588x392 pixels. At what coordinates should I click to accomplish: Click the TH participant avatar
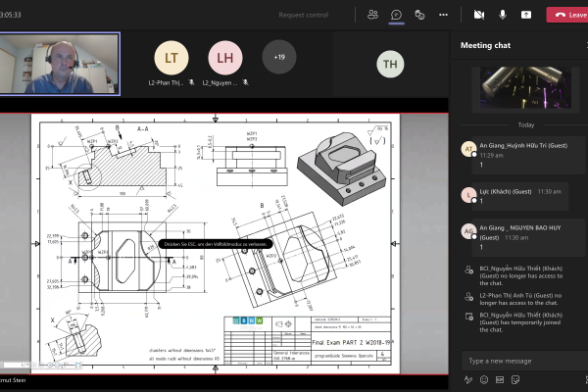tap(390, 65)
